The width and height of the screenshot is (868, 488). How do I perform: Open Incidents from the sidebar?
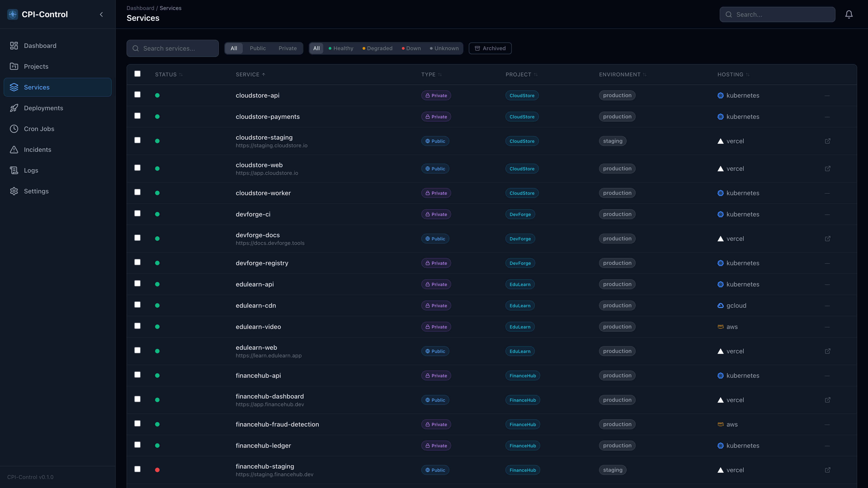coord(37,150)
